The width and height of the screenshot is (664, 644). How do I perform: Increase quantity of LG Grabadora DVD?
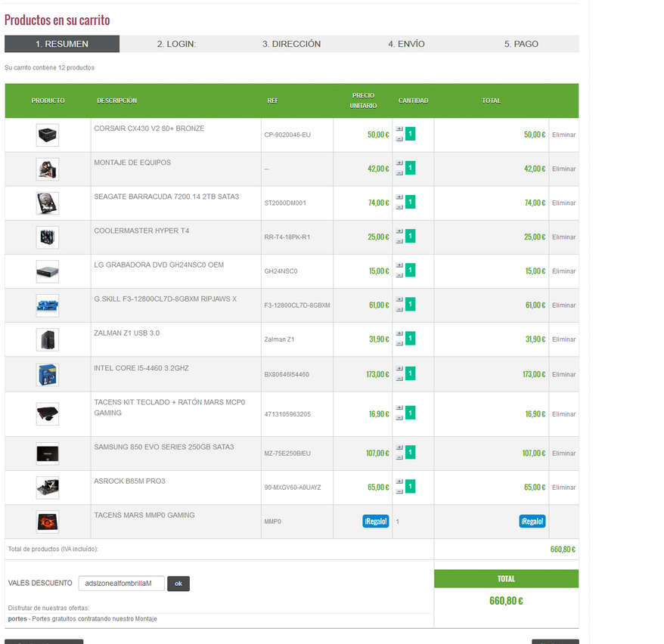coord(399,265)
